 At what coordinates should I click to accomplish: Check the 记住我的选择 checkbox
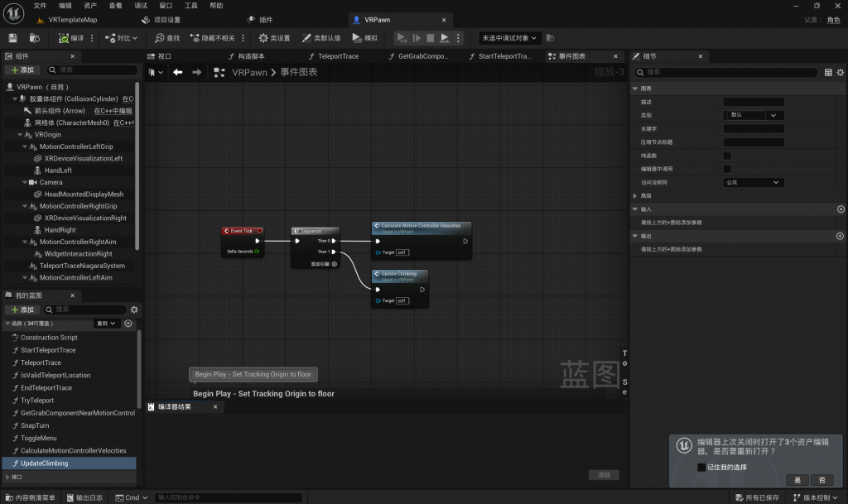[701, 468]
